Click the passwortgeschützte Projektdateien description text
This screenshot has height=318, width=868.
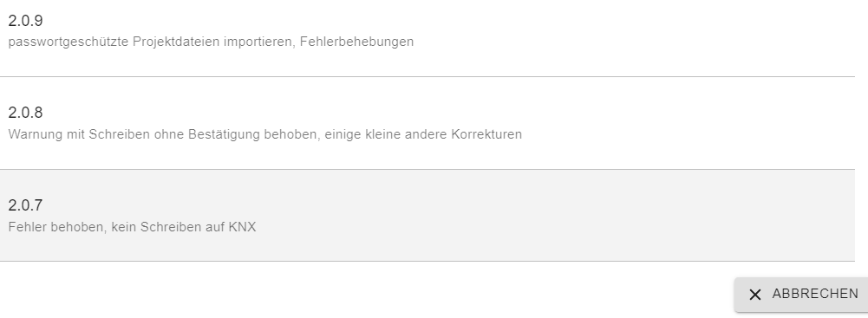[211, 42]
